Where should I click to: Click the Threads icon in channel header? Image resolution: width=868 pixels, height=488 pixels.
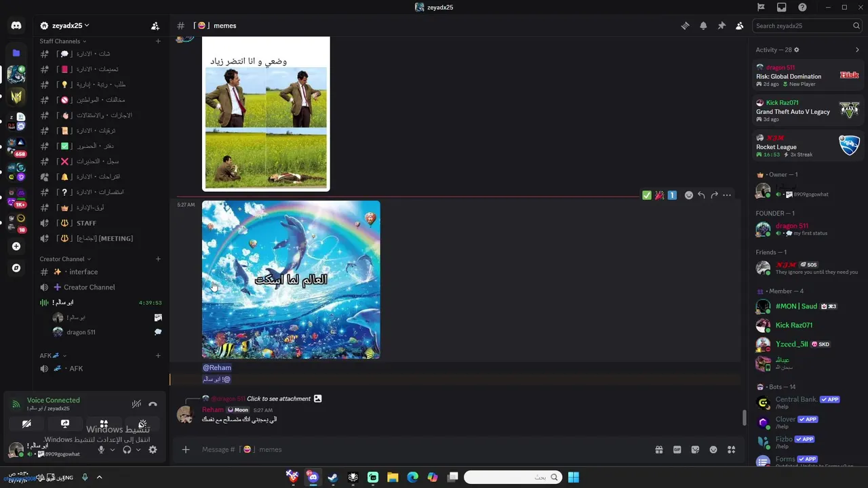685,26
